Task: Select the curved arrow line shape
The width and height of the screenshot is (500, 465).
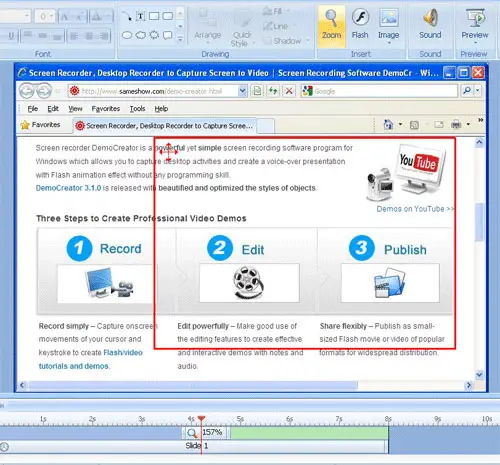Action: (x=127, y=16)
